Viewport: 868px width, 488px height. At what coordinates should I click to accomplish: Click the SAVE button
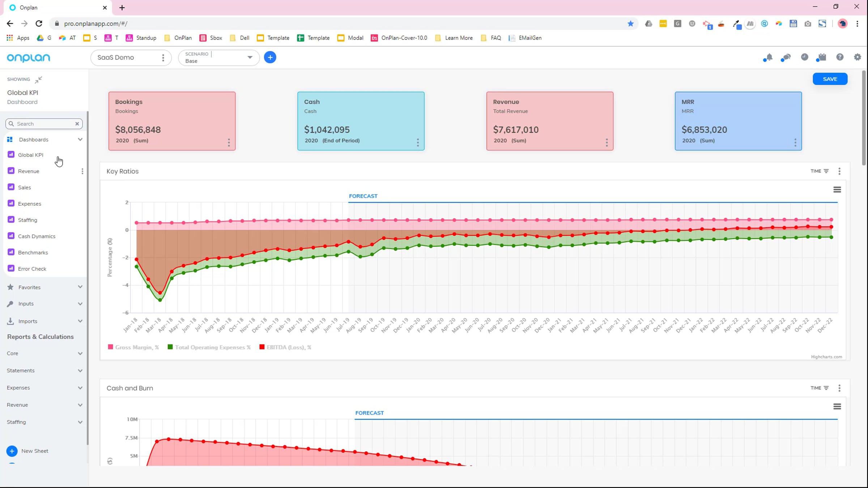[830, 79]
